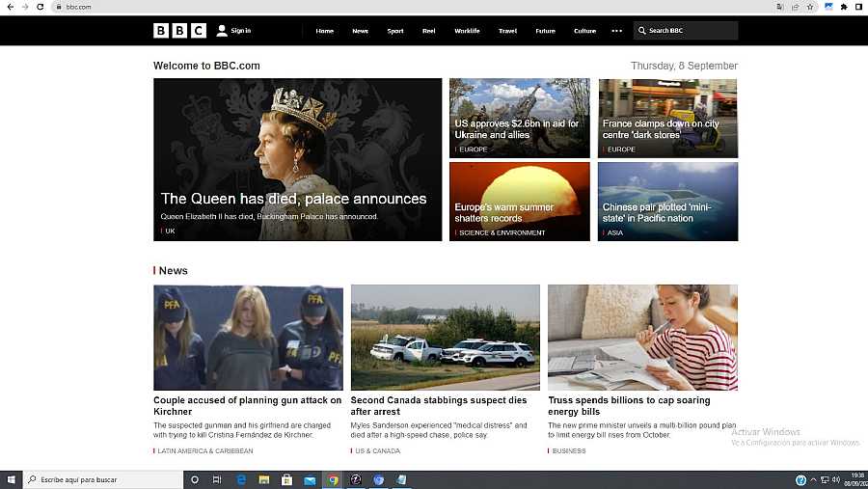
Task: Click the browser back arrow
Action: click(x=10, y=7)
